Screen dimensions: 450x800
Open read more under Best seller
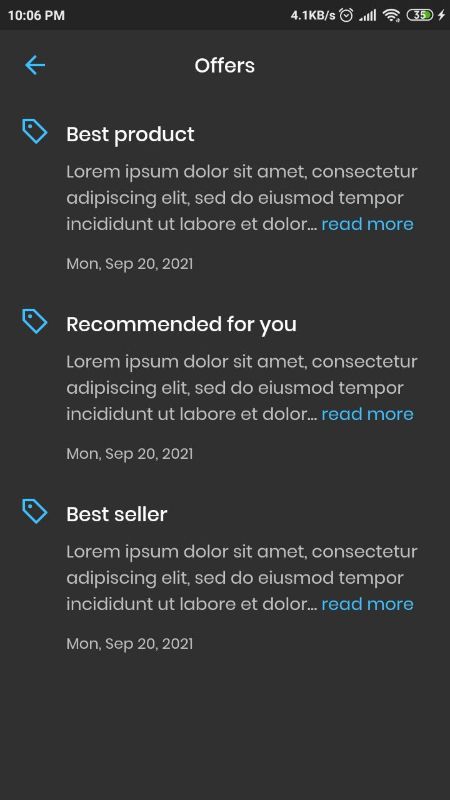(367, 604)
